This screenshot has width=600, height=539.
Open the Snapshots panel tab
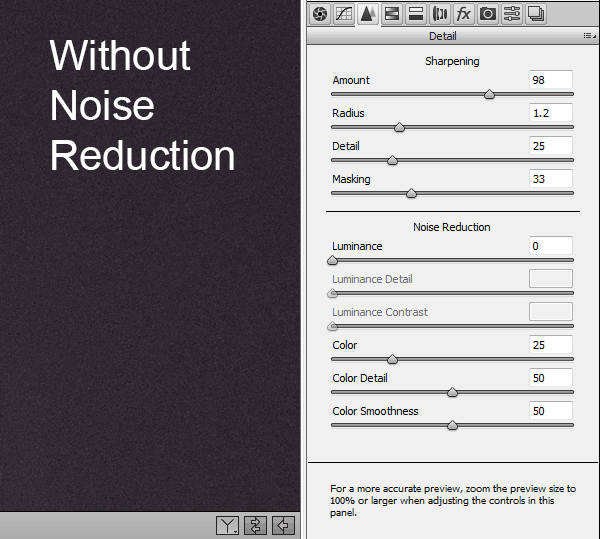(x=536, y=14)
